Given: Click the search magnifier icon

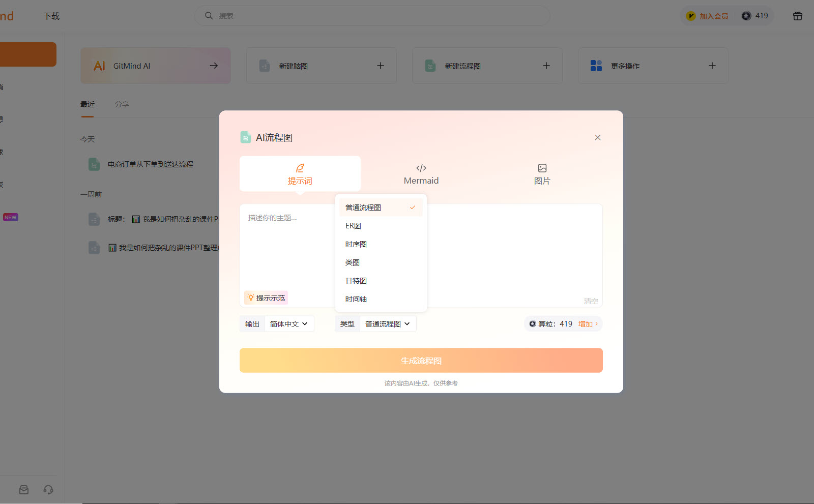Looking at the screenshot, I should coord(209,16).
